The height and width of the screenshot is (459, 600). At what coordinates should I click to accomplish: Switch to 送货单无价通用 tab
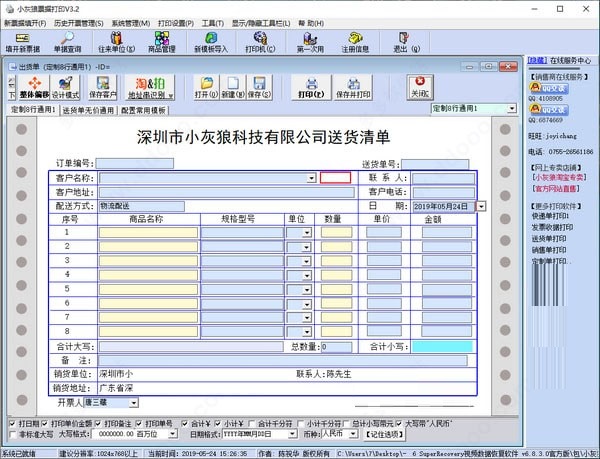[x=88, y=111]
